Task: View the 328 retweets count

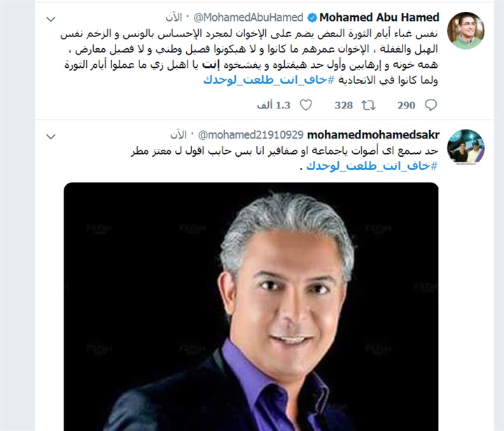Action: coord(344,106)
